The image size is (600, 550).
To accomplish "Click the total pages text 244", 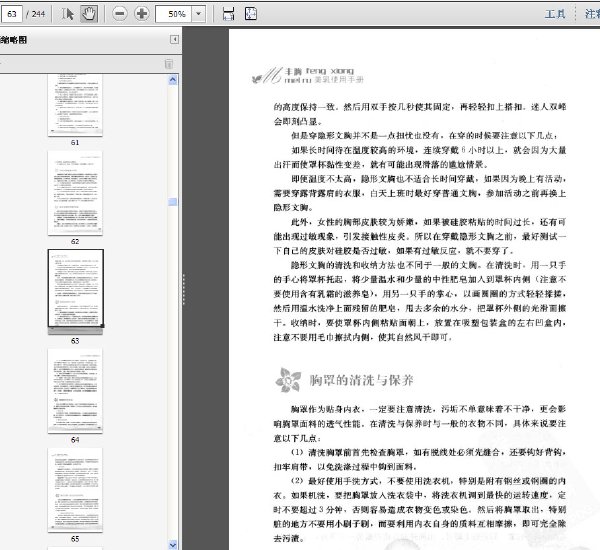I will tap(38, 14).
